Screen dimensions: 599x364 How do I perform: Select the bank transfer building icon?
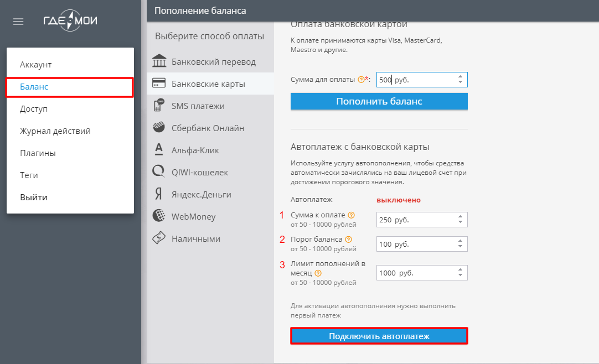point(159,61)
